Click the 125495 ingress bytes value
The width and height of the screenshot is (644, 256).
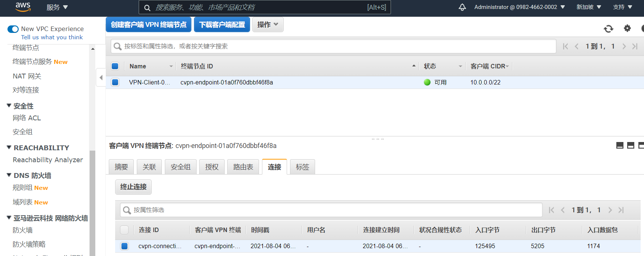(x=485, y=246)
